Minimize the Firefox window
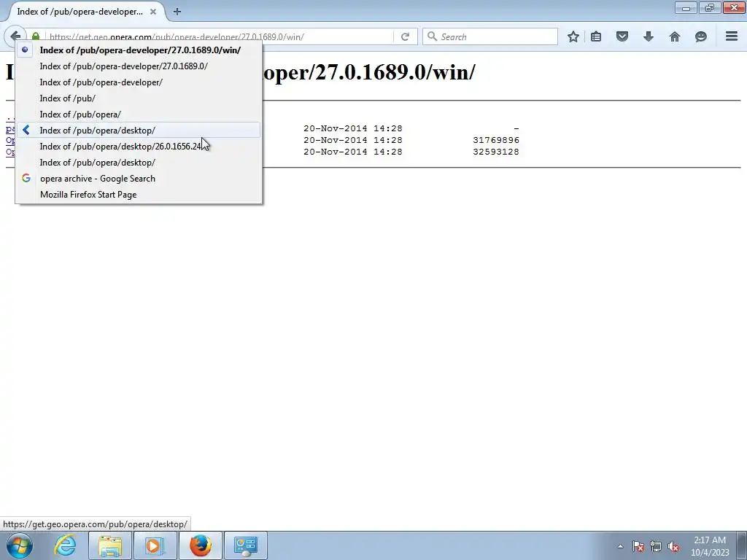This screenshot has height=560, width=747. pyautogui.click(x=686, y=7)
